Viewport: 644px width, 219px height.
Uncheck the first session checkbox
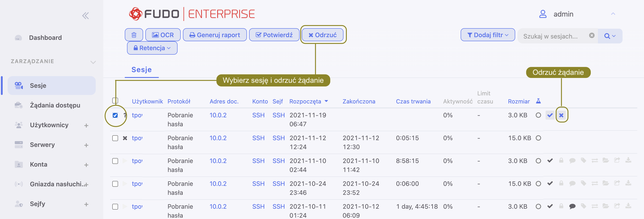[x=115, y=115]
